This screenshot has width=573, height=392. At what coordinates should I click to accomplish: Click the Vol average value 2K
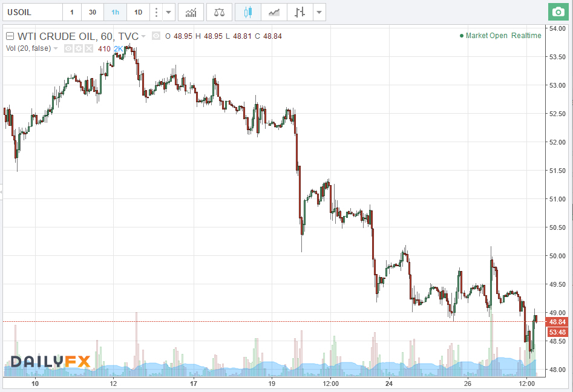(x=119, y=48)
